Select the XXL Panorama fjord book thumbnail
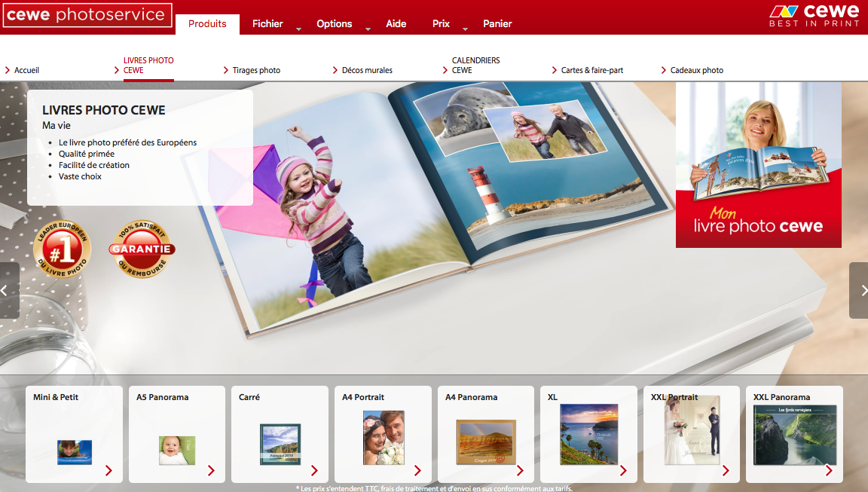 (x=795, y=435)
